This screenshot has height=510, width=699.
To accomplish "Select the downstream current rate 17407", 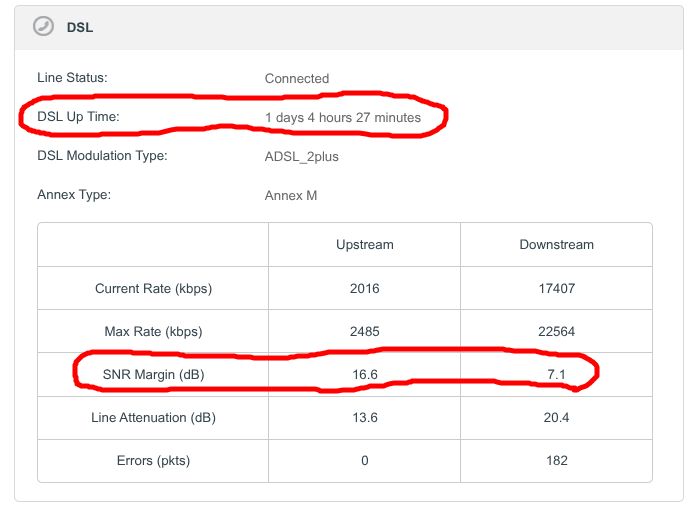I will point(556,288).
